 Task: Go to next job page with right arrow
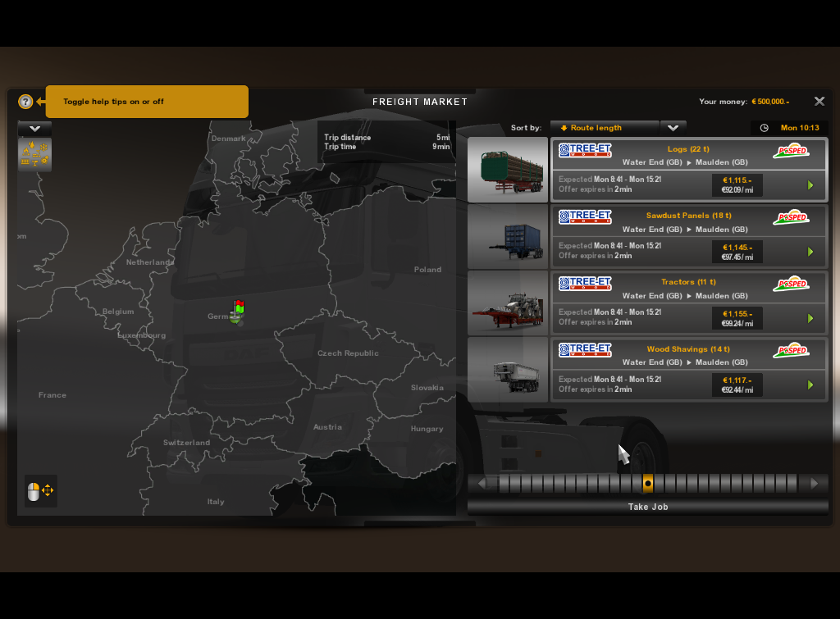tap(815, 484)
